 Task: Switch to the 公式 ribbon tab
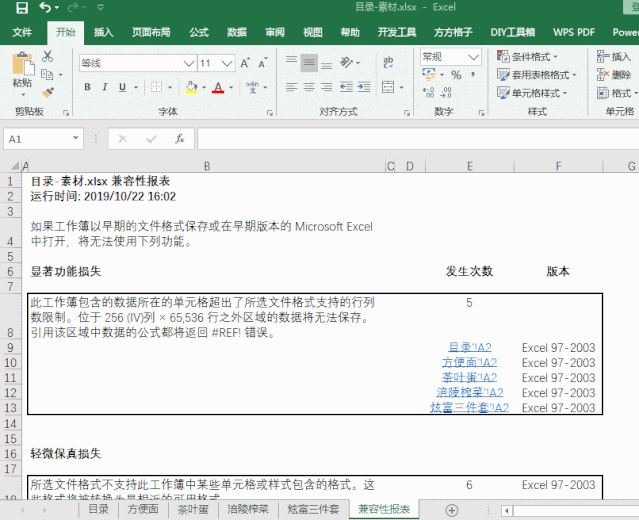click(199, 32)
